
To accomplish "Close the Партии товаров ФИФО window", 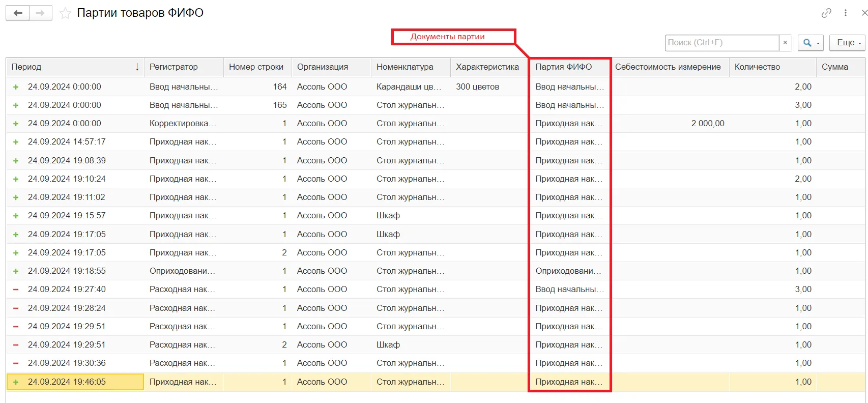I will (864, 13).
